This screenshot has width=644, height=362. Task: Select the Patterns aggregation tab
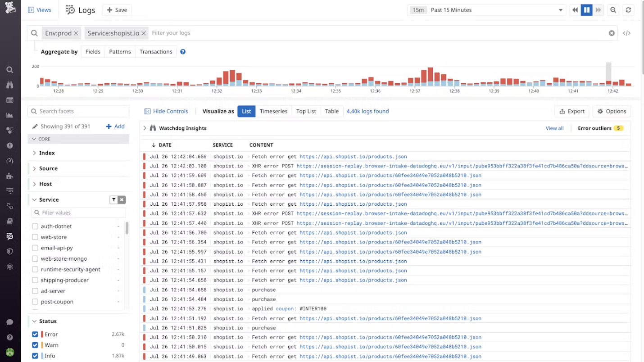point(119,51)
